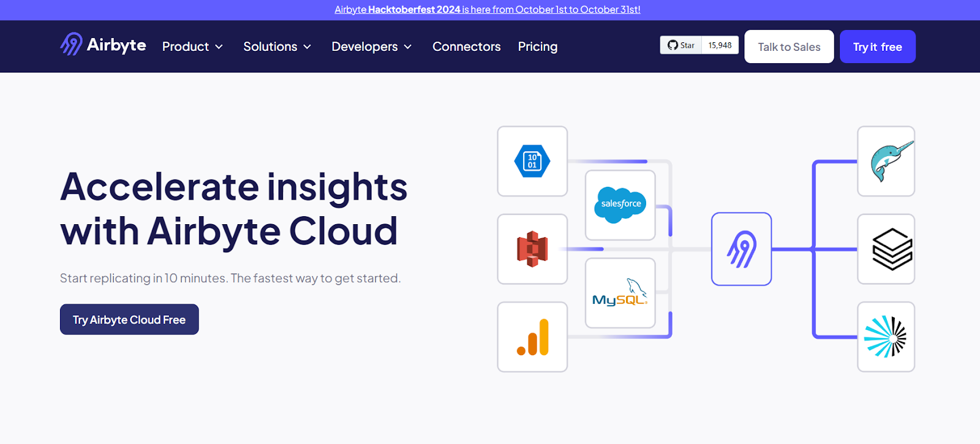This screenshot has width=980, height=444.
Task: Click the Azure Blob Storage connector icon
Action: pos(532,161)
